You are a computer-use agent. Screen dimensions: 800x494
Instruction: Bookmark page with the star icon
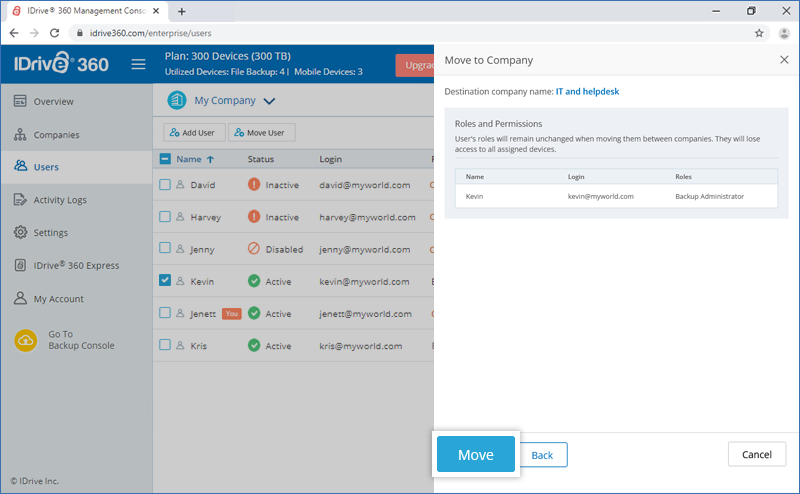click(759, 33)
